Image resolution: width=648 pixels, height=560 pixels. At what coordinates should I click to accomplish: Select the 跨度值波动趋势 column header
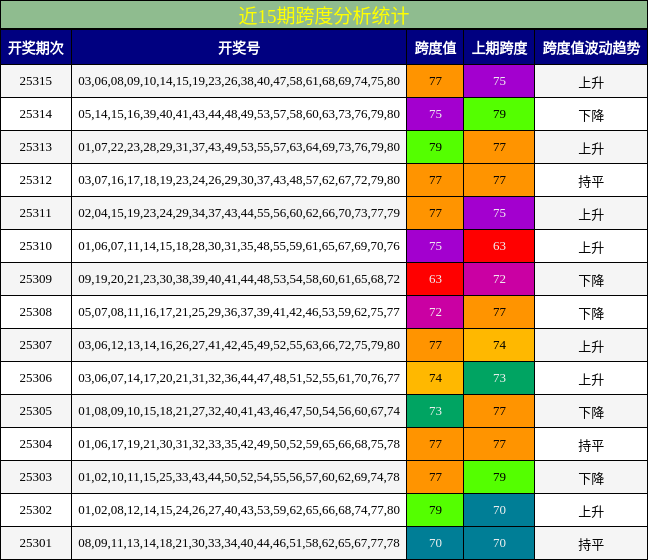[x=591, y=48]
